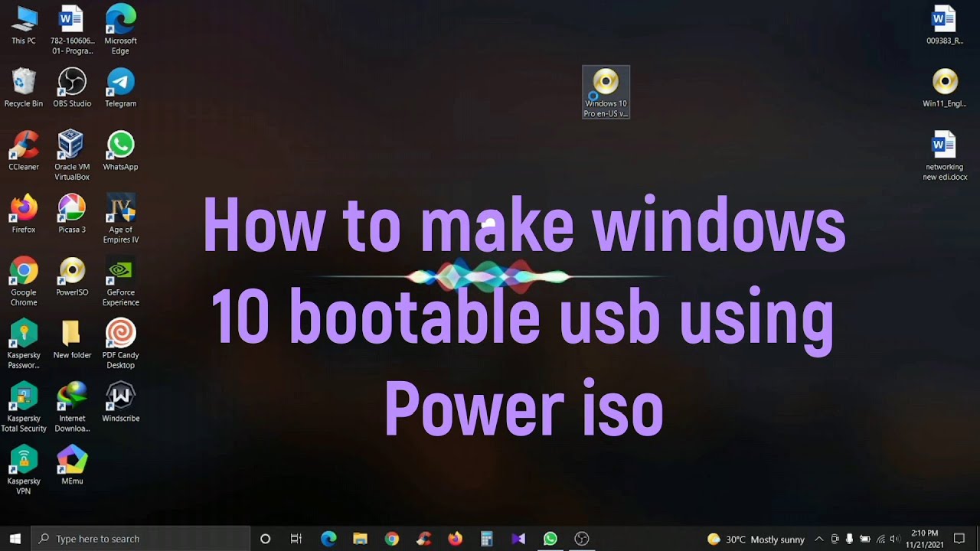
Task: Open Kaspersky Password Manager shortcut
Action: pos(24,344)
